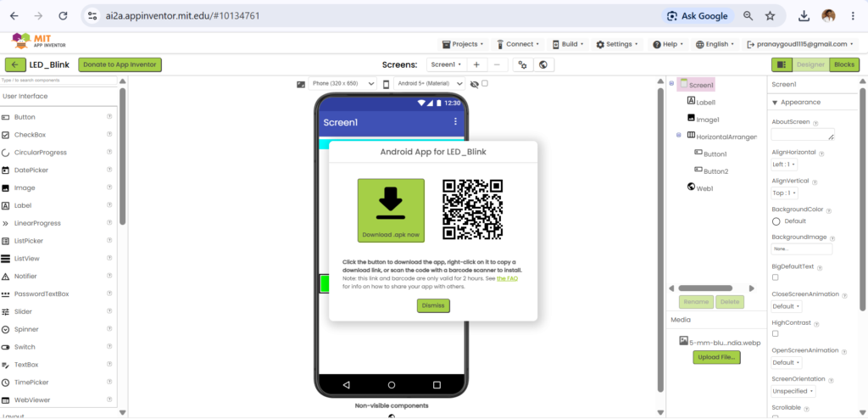The height and width of the screenshot is (419, 868).
Task: Open the Build menu
Action: click(x=568, y=44)
